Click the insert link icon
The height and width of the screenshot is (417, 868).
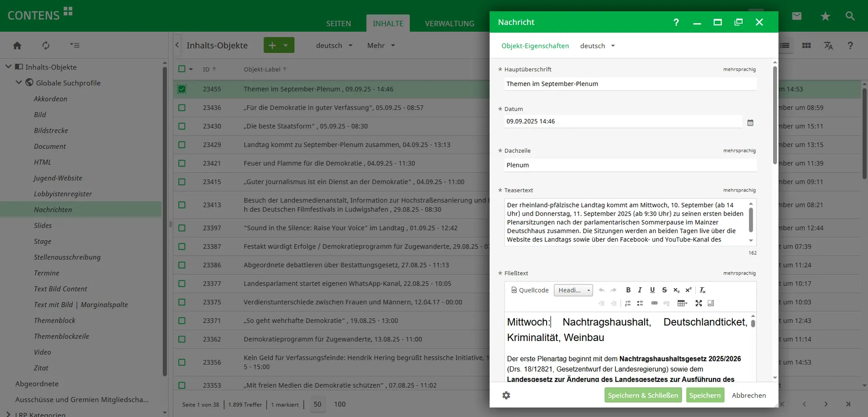pos(654,303)
